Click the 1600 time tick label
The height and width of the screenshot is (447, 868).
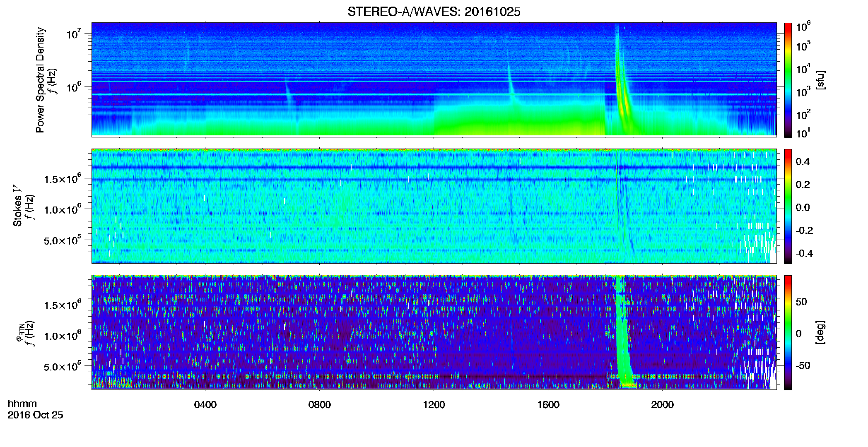point(548,405)
